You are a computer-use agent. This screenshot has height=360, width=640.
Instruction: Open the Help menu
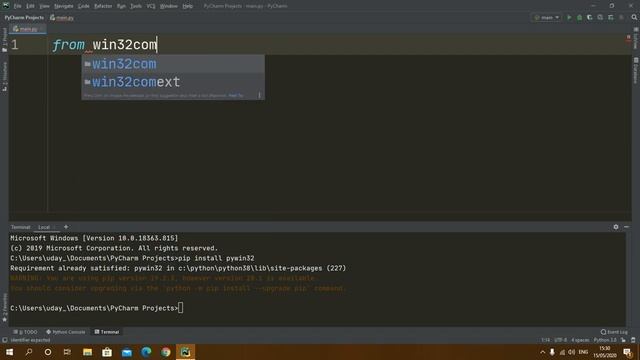coord(187,6)
